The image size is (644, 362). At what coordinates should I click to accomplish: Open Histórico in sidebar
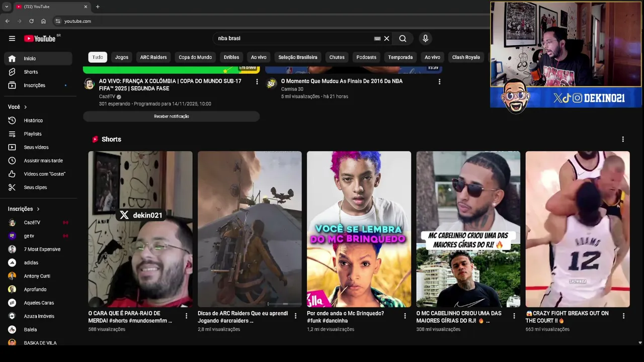pyautogui.click(x=38, y=121)
